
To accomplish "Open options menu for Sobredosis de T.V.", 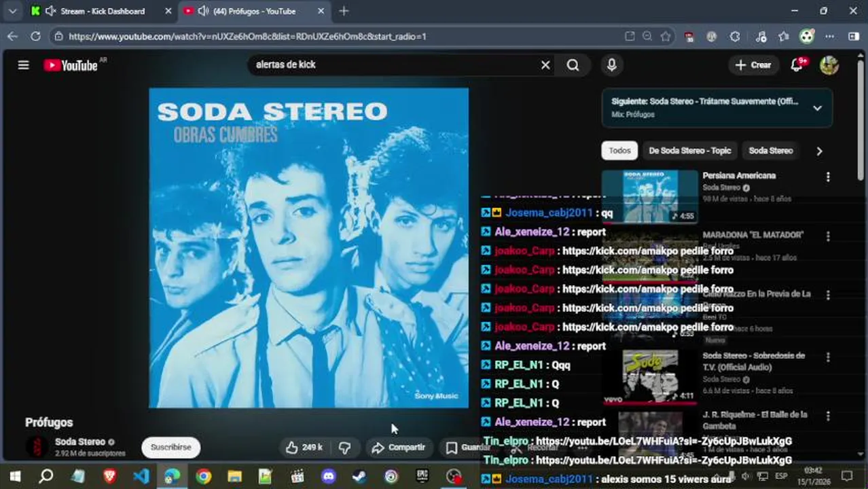I will point(827,357).
